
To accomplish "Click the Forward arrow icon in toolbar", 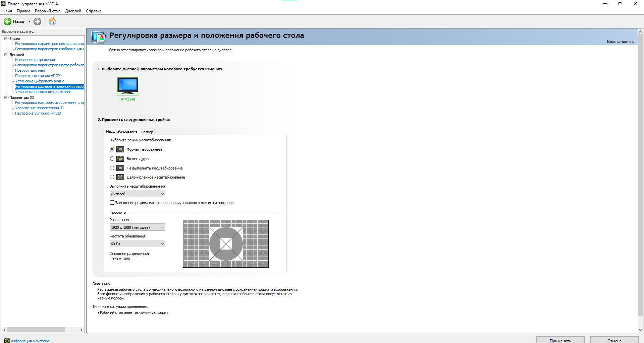I will (x=37, y=21).
